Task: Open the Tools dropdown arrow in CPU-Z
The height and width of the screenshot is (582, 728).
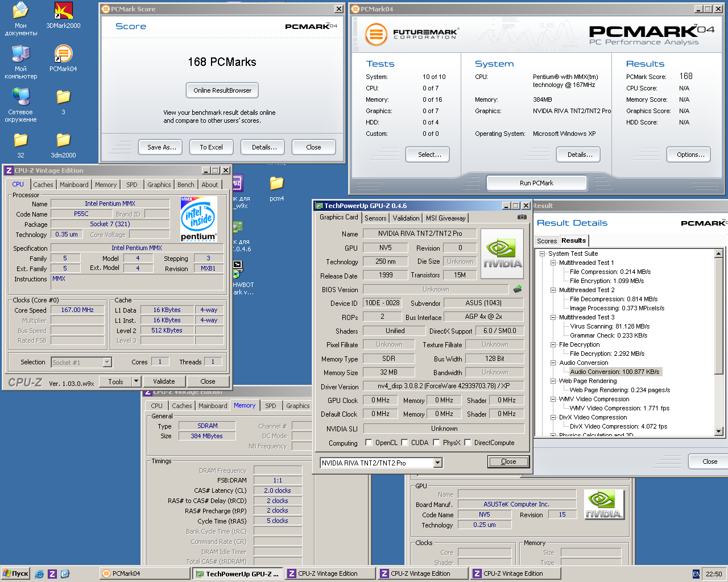Action: pyautogui.click(x=136, y=381)
